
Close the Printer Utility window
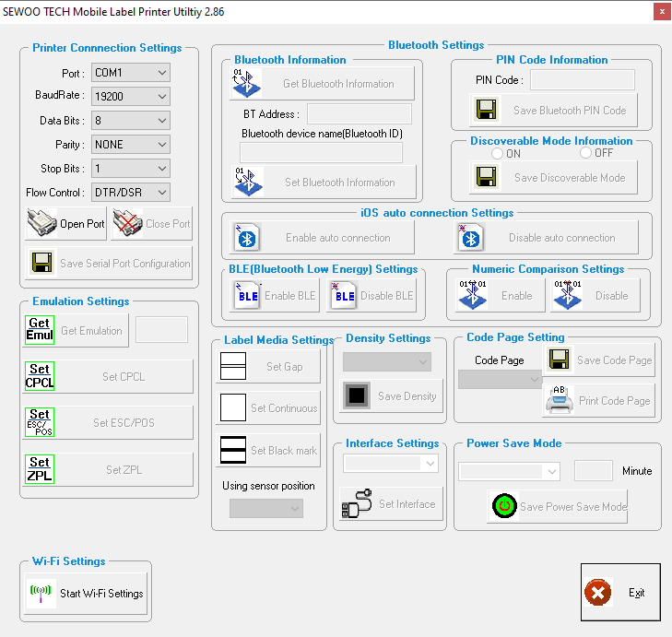pyautogui.click(x=662, y=12)
